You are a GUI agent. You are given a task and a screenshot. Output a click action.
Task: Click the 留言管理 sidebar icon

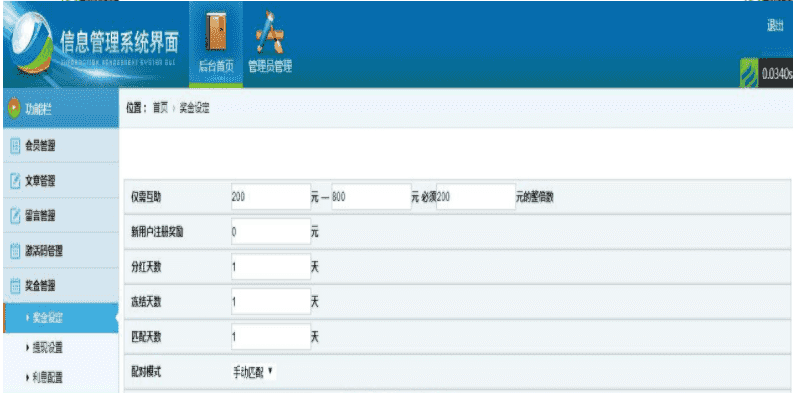pyautogui.click(x=15, y=216)
